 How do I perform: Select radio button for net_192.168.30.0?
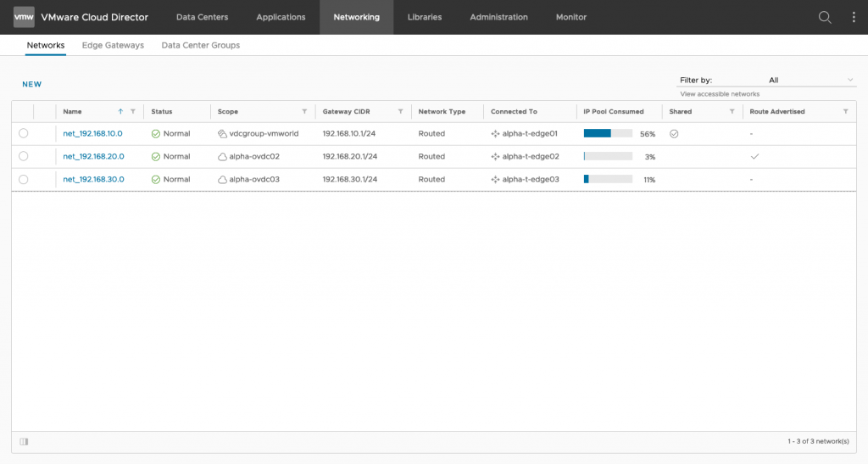23,179
